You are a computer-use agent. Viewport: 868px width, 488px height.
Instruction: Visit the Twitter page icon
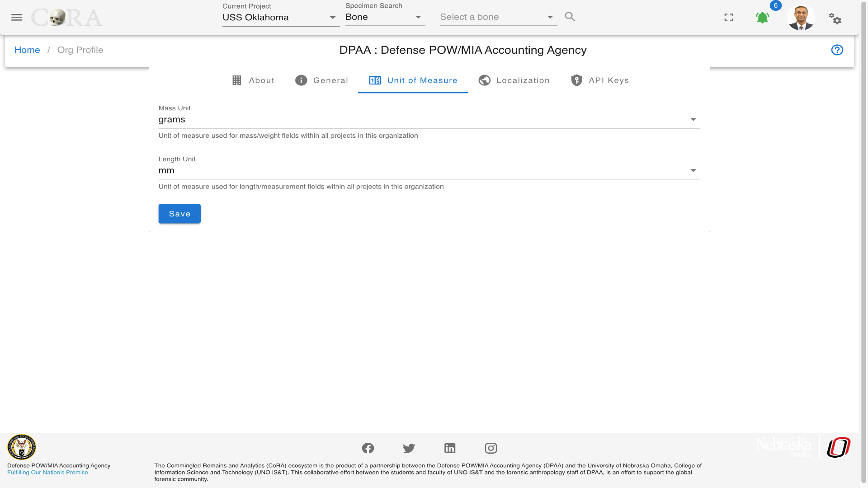(409, 448)
